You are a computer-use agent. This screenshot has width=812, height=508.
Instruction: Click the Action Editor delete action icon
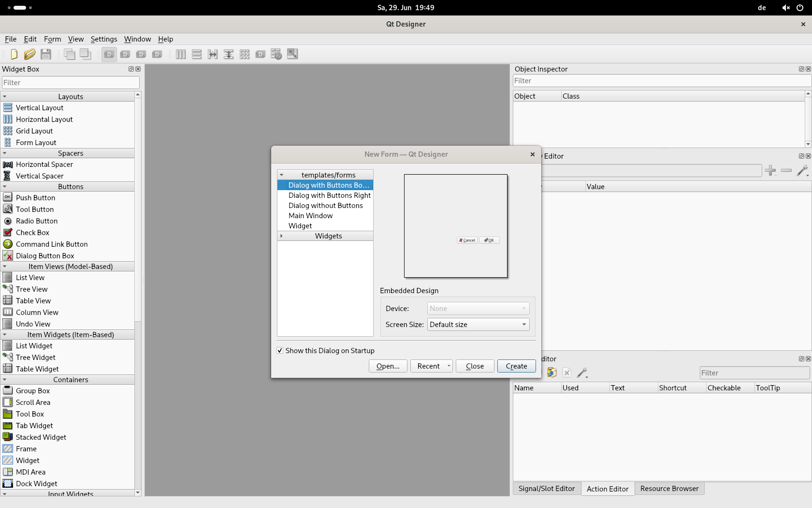pos(567,373)
